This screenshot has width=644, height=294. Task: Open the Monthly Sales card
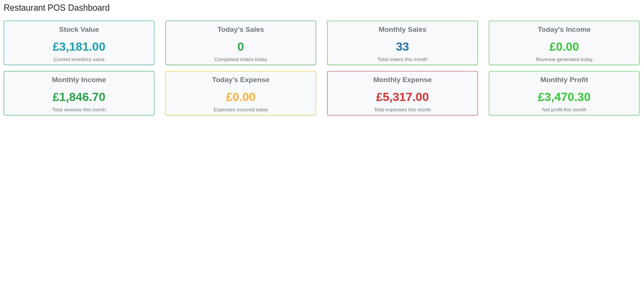pyautogui.click(x=402, y=43)
